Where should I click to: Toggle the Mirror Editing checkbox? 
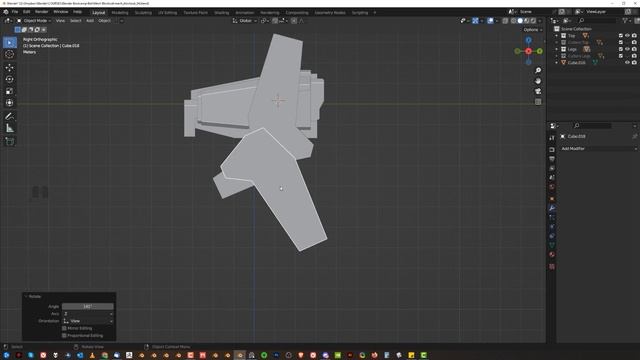coord(64,328)
